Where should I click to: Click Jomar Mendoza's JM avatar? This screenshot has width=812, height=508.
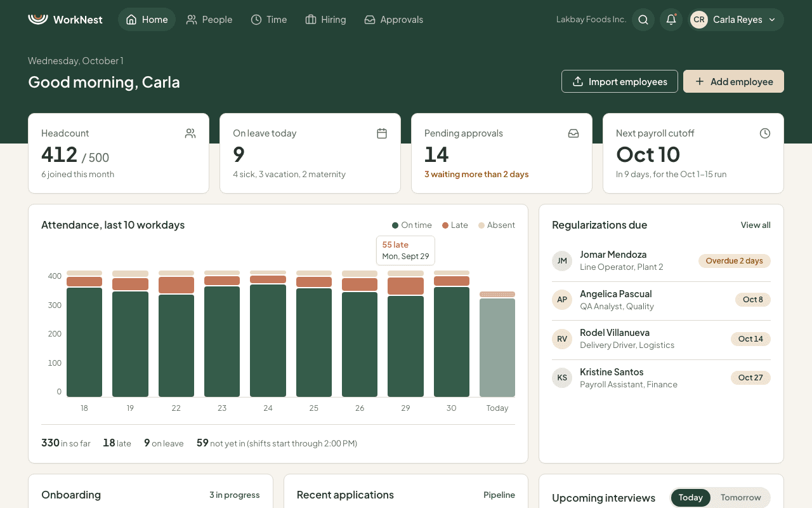point(562,261)
